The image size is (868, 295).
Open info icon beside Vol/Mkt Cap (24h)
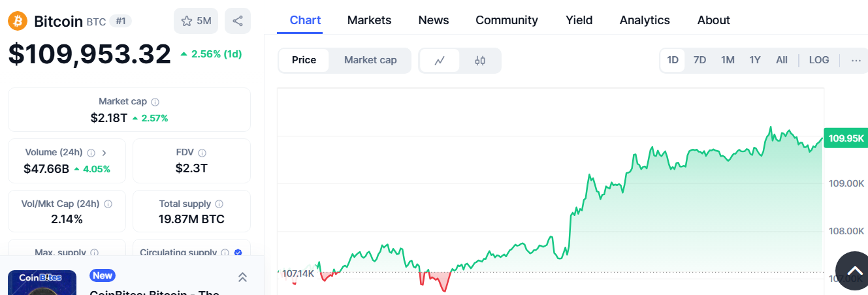[108, 204]
